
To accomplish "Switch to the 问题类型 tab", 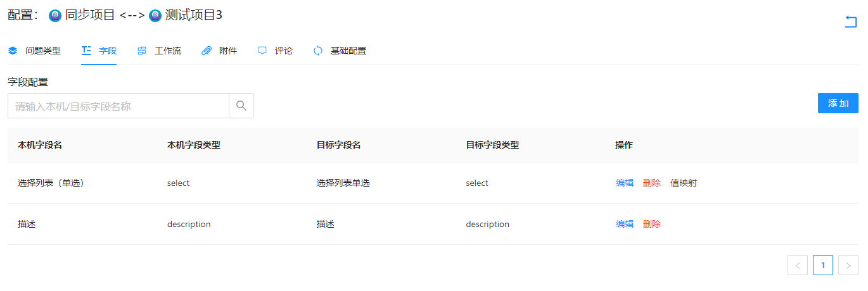I will point(42,51).
